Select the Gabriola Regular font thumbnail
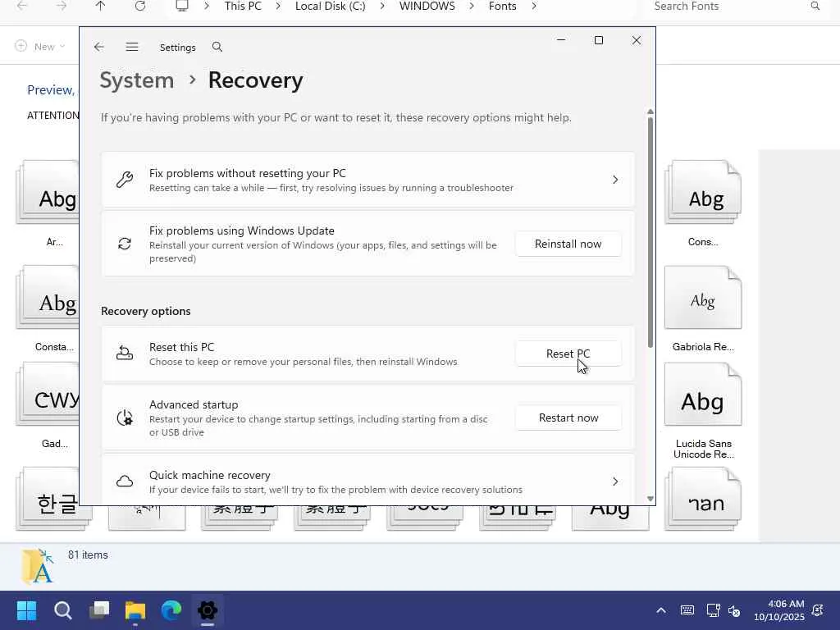Screen dimensions: 840x630 tap(703, 298)
